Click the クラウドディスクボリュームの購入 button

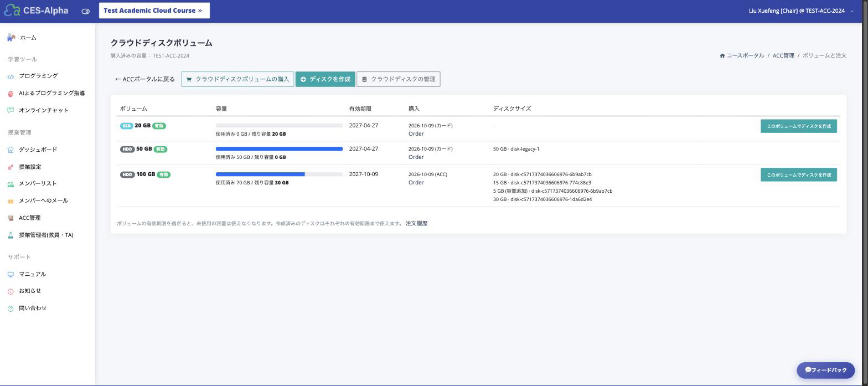pos(237,79)
